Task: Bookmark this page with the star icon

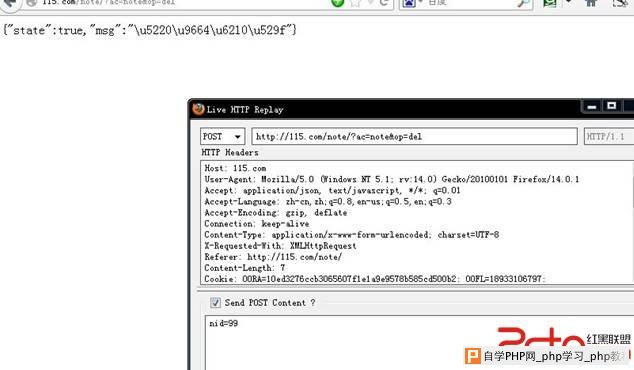Action: (355, 2)
